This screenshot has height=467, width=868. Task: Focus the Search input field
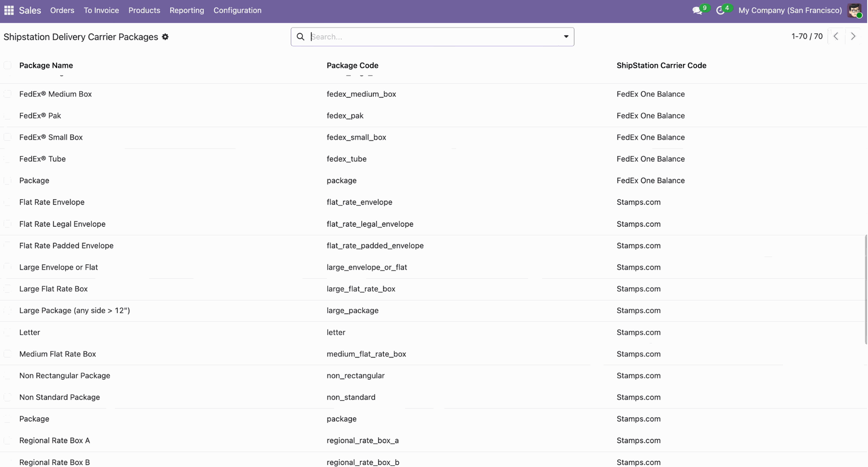[434, 37]
